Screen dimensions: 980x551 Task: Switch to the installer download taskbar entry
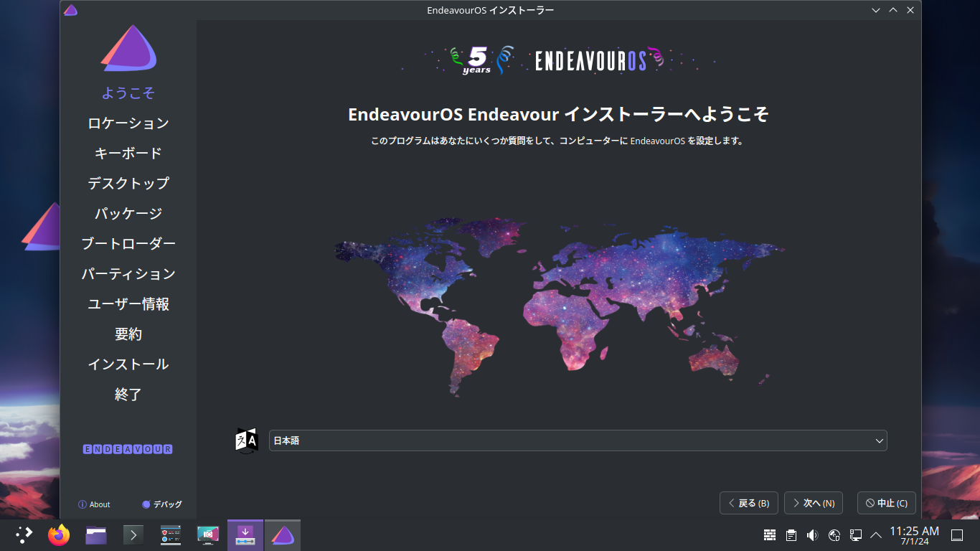[x=245, y=534]
